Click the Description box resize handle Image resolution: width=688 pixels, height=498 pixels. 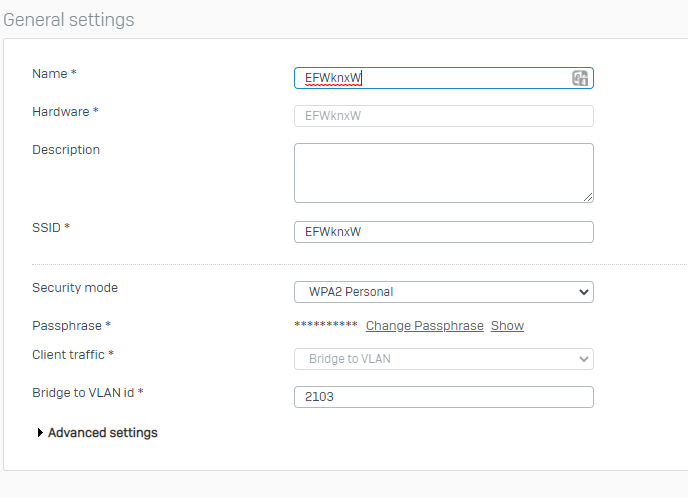(x=588, y=197)
